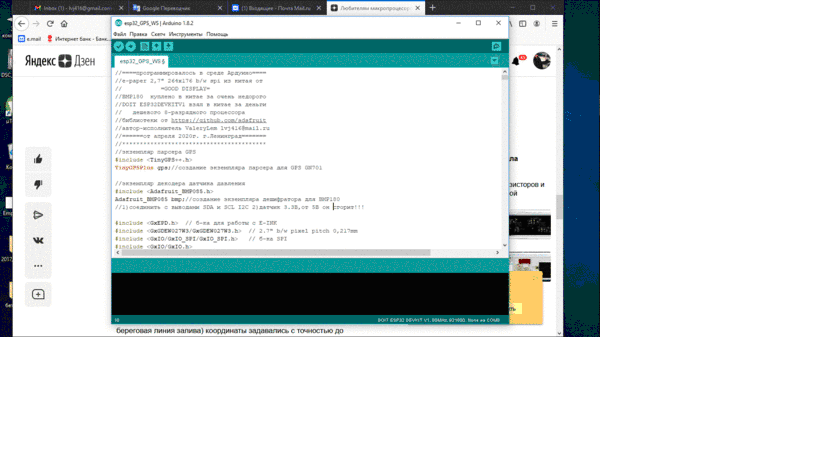Go back with the browser back arrow
This screenshot has height=460, width=819.
click(21, 23)
